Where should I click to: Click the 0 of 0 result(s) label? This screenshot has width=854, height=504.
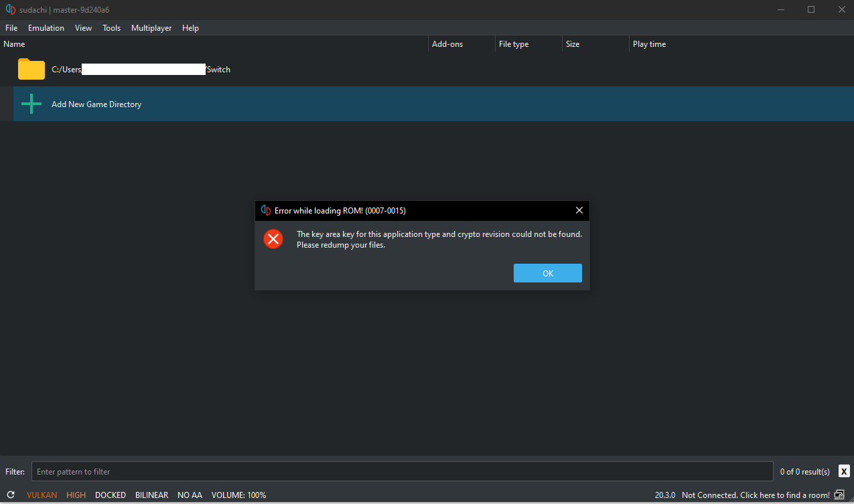(x=804, y=472)
